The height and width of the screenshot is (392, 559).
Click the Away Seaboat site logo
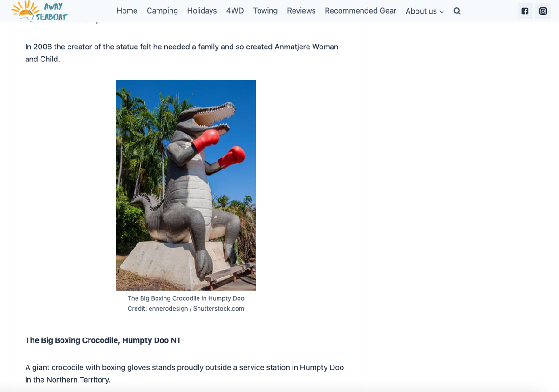[x=40, y=11]
